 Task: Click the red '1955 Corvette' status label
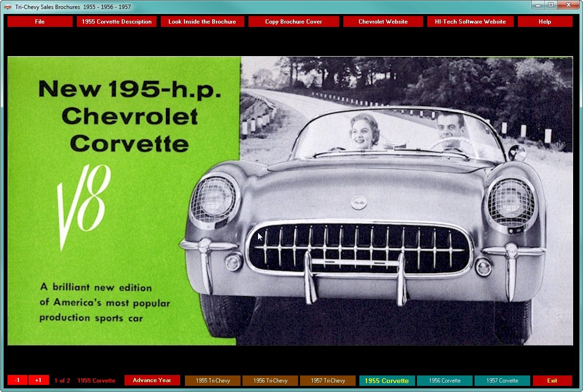coord(96,381)
